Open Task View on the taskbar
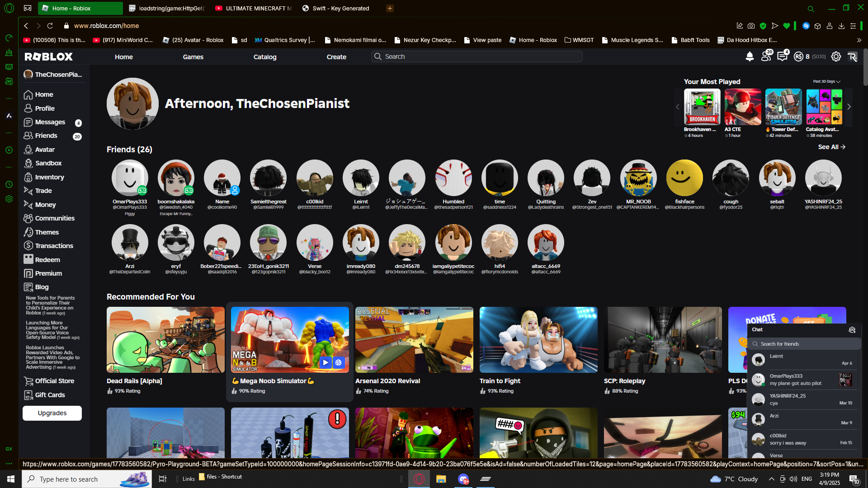868x488 pixels. point(163,479)
